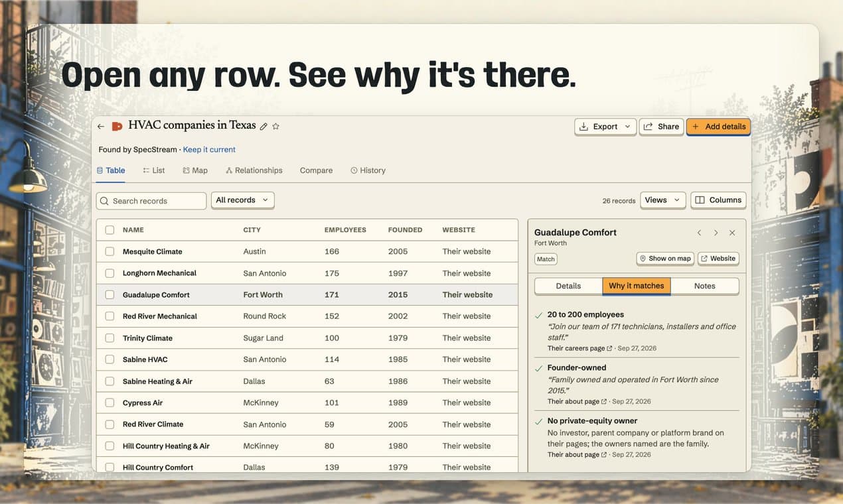Viewport: 843px width, 504px height.
Task: Click Round Rock city cell
Action: 264,316
